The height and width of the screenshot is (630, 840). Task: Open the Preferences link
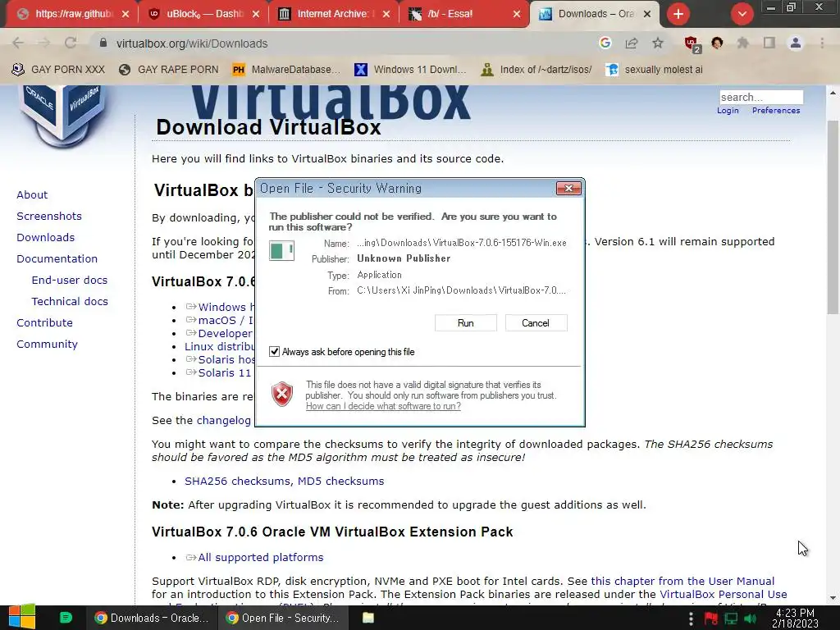[776, 111]
